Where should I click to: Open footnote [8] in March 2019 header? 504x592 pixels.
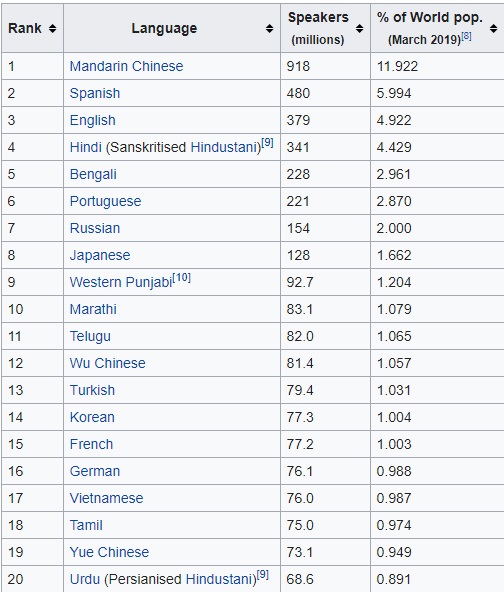coord(466,36)
